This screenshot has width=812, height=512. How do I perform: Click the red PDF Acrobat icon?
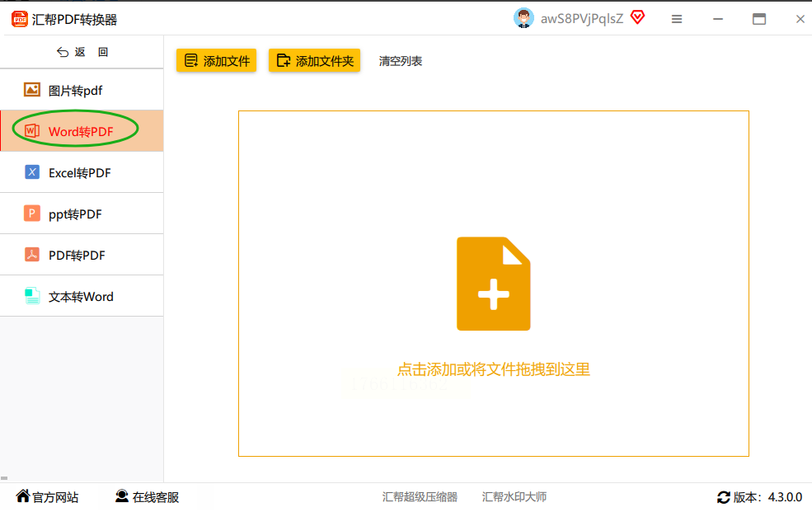point(32,254)
